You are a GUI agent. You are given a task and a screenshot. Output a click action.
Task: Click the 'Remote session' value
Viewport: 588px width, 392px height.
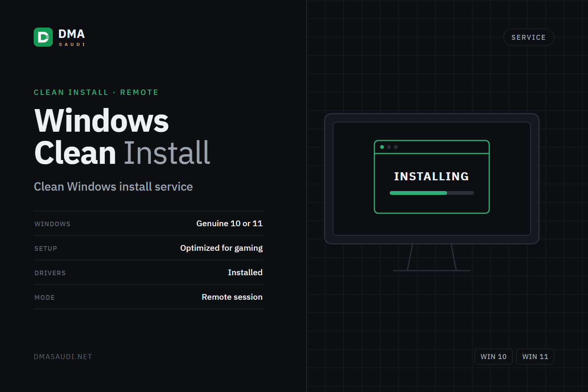coord(232,297)
